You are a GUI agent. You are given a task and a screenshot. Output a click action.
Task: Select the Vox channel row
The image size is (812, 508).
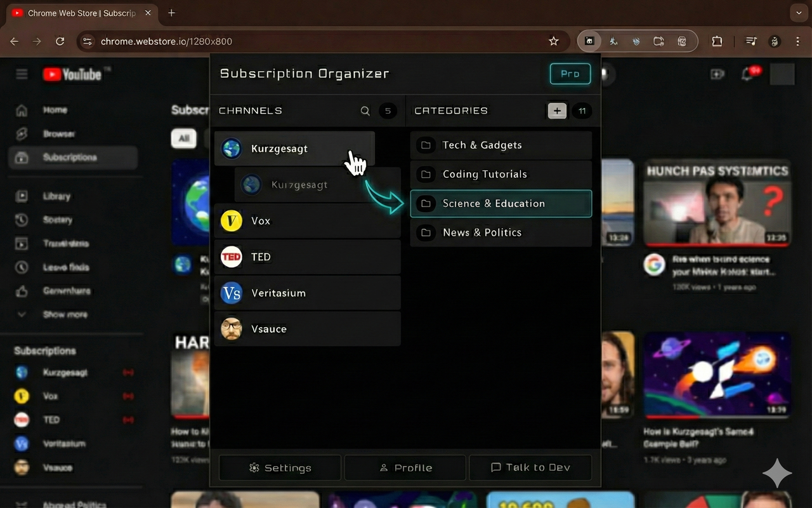308,221
